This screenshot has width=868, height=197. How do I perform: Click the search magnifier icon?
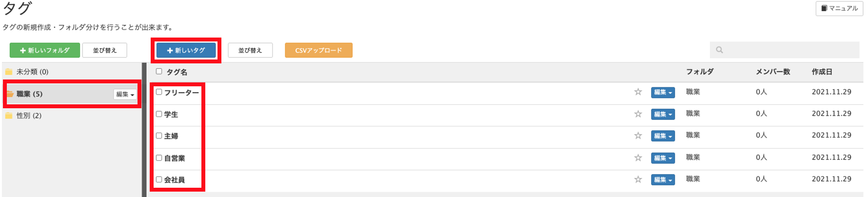click(719, 50)
